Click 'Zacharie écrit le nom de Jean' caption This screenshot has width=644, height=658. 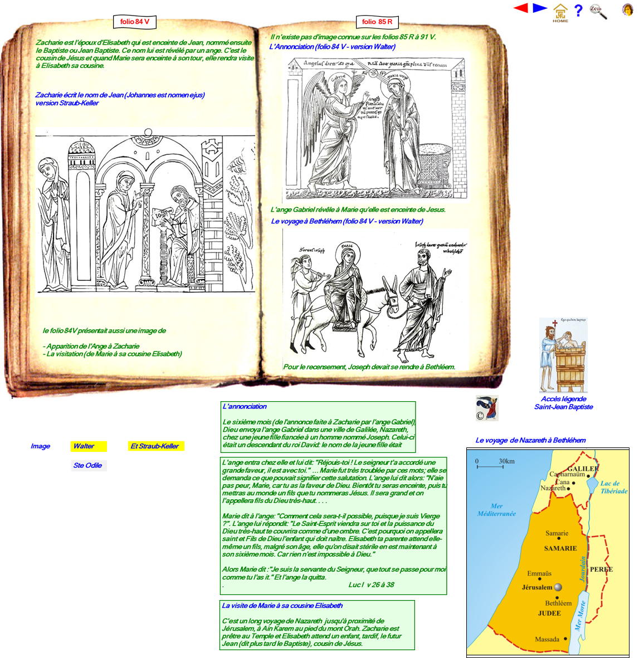coord(120,99)
